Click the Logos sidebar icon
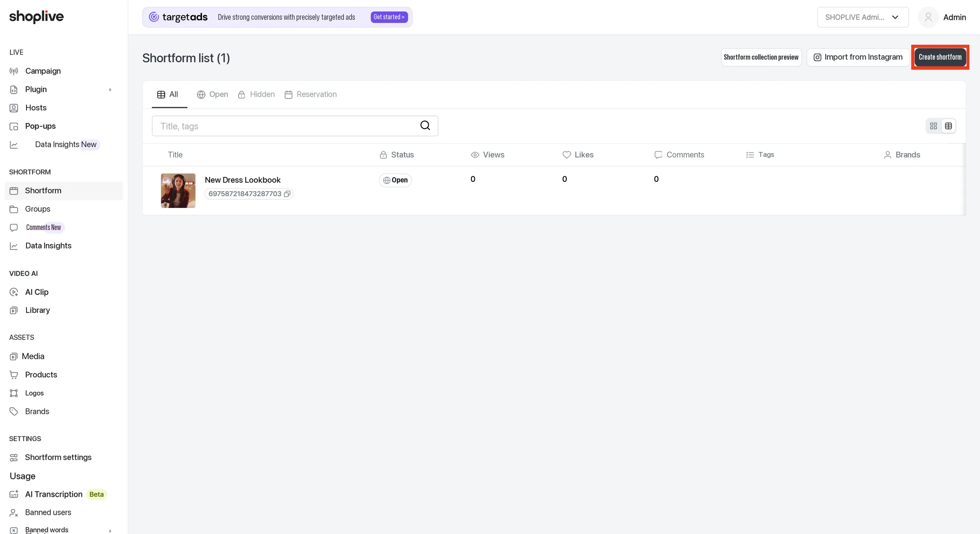980x534 pixels. (x=14, y=393)
